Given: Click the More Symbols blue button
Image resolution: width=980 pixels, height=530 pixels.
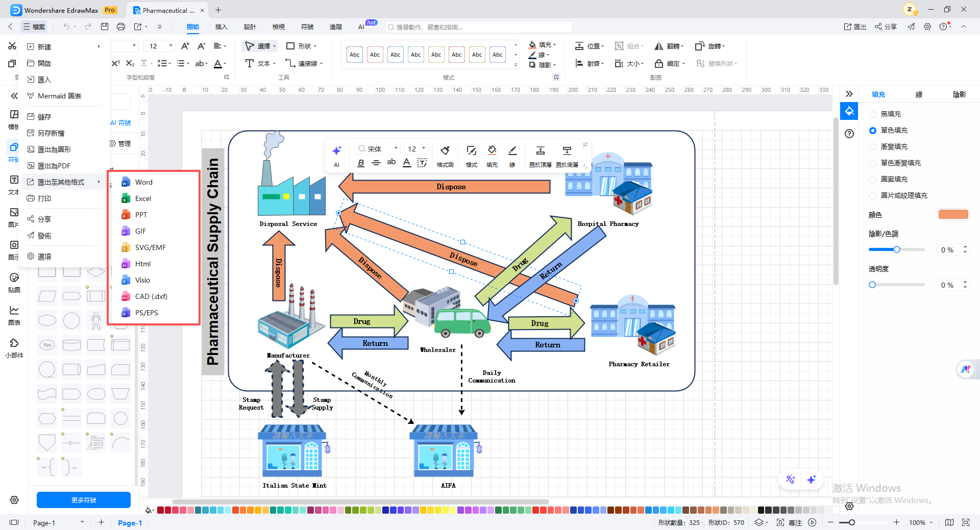Looking at the screenshot, I should pyautogui.click(x=84, y=500).
